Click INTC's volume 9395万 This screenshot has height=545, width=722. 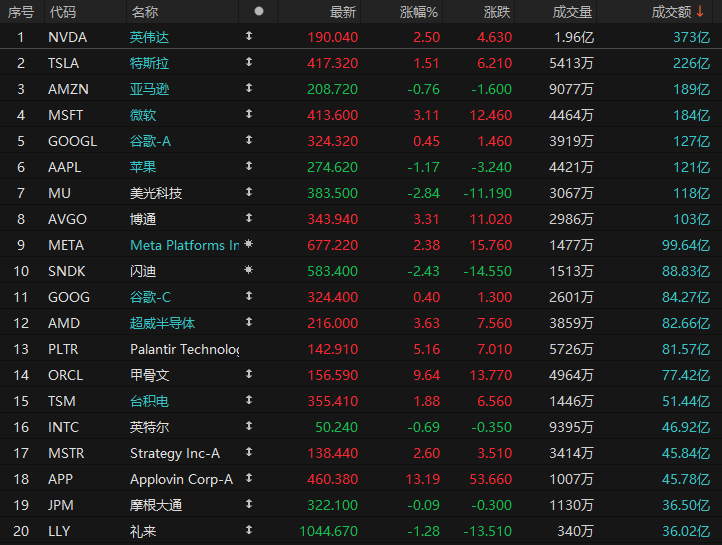click(x=571, y=427)
